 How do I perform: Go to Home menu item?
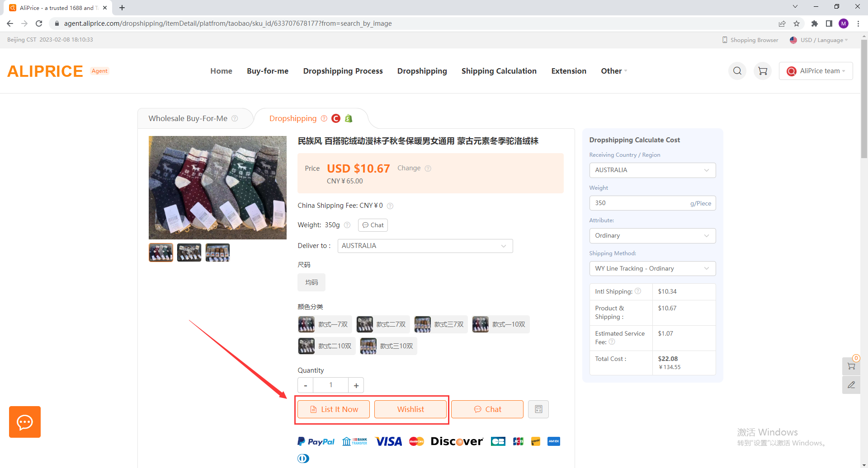[221, 71]
